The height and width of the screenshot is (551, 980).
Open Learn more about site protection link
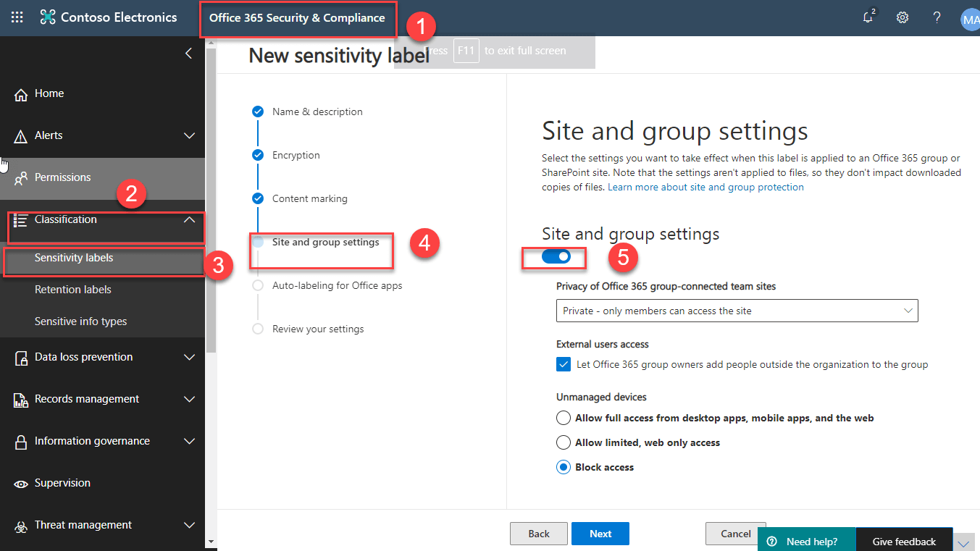point(705,187)
